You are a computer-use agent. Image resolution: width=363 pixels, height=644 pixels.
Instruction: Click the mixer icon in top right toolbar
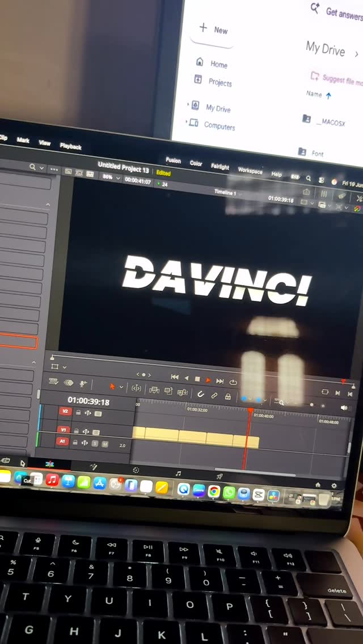coord(324,194)
